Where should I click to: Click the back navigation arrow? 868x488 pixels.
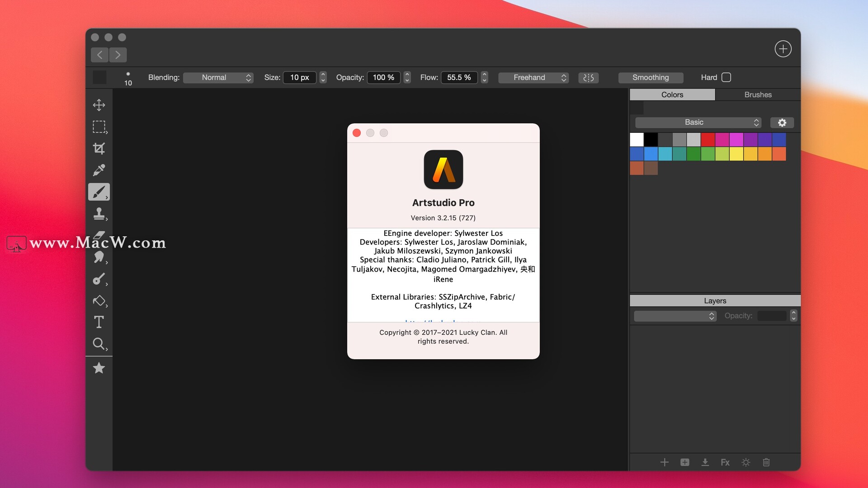point(99,55)
